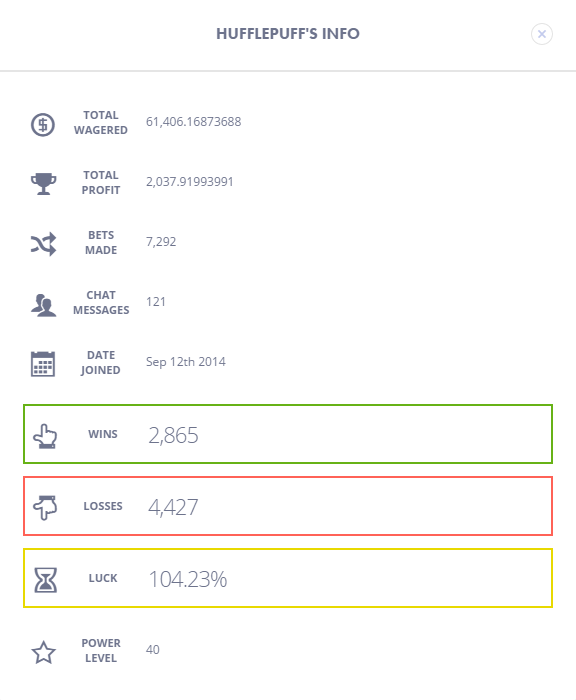576x700 pixels.
Task: Click the power level value 40
Action: coord(152,650)
